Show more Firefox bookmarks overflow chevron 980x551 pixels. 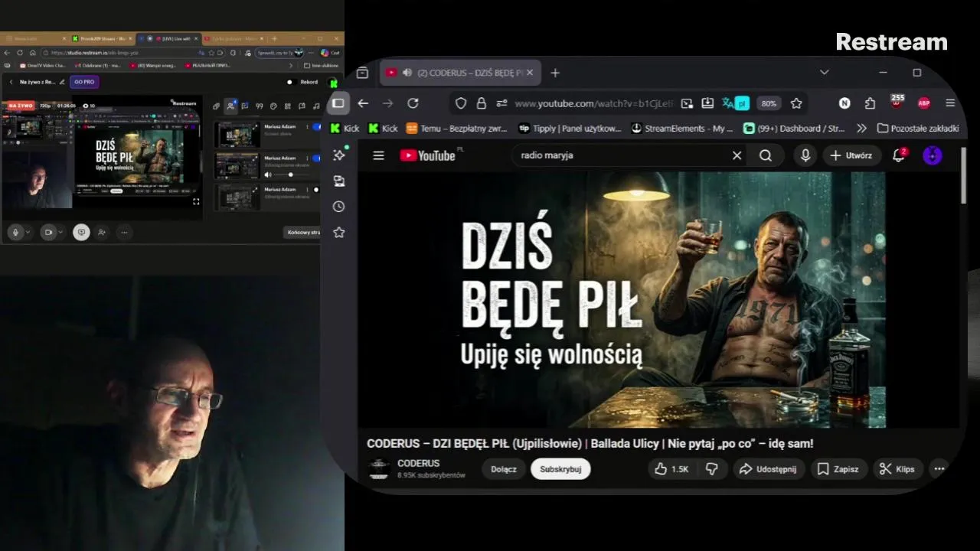[x=861, y=129]
